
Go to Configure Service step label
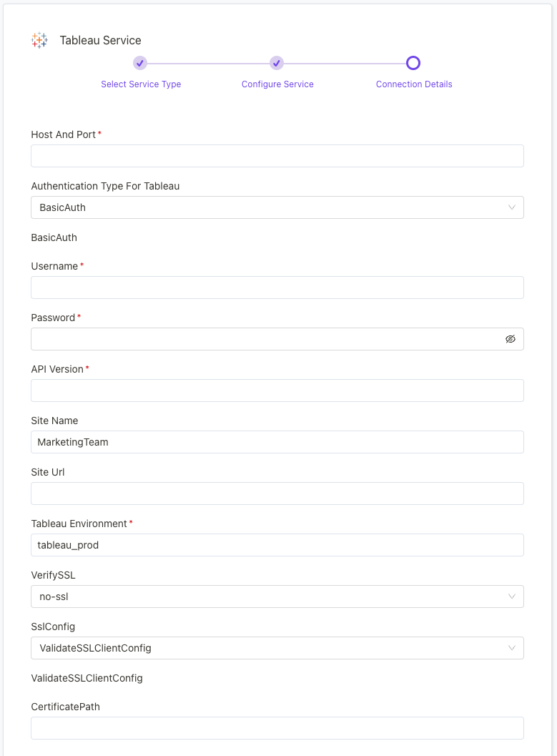point(277,84)
